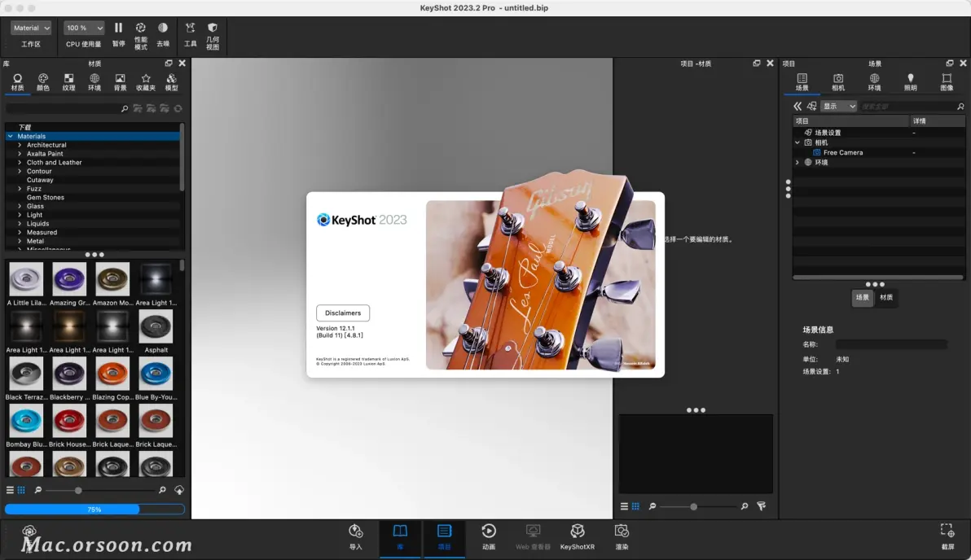Image resolution: width=971 pixels, height=560 pixels.
Task: Open the Animation panel button
Action: 489,537
